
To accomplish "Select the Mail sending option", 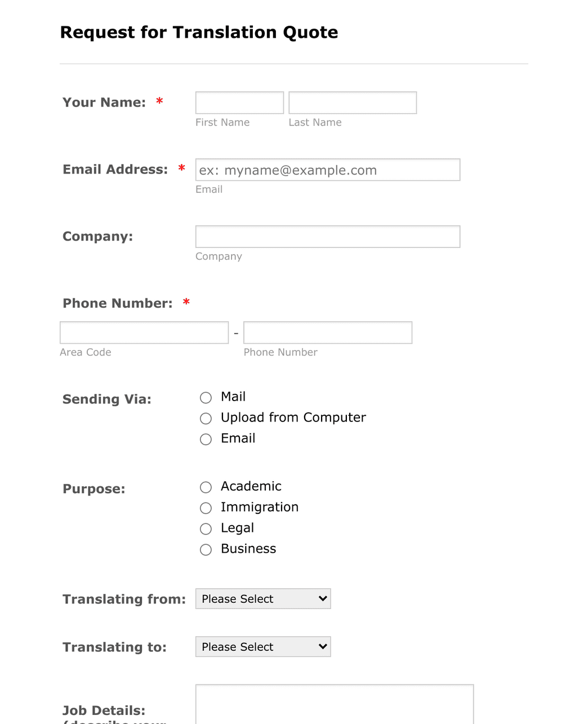I will 206,397.
